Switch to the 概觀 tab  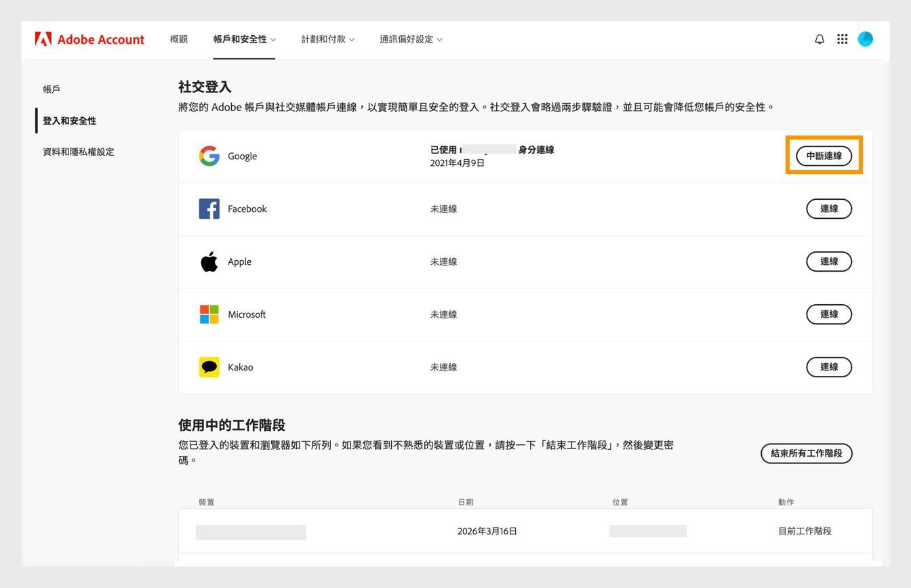tap(178, 39)
